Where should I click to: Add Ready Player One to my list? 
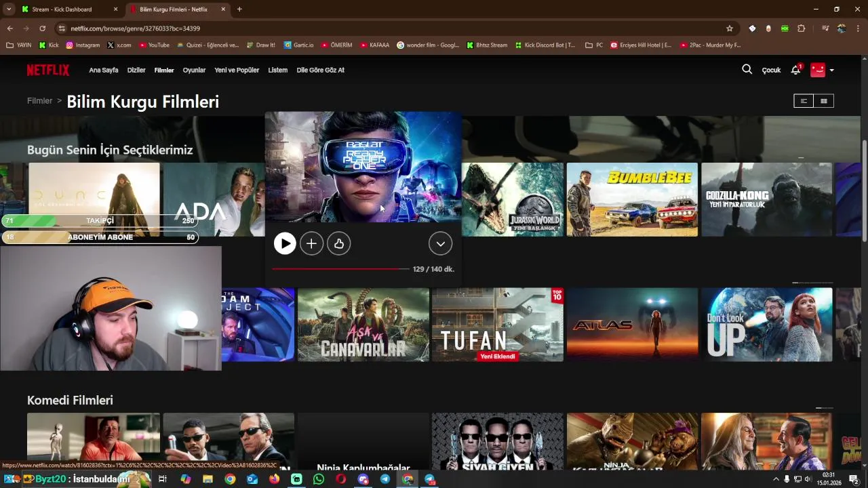pos(311,243)
